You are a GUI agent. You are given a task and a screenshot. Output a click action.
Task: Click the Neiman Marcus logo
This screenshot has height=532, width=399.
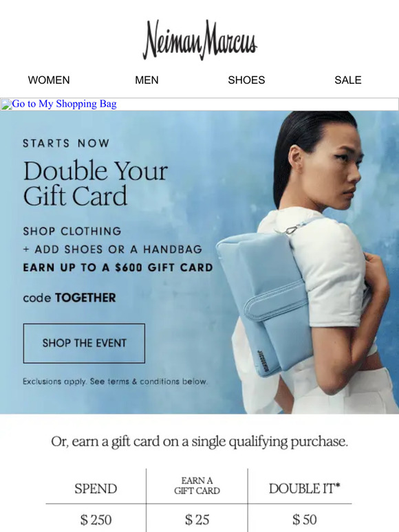(199, 40)
